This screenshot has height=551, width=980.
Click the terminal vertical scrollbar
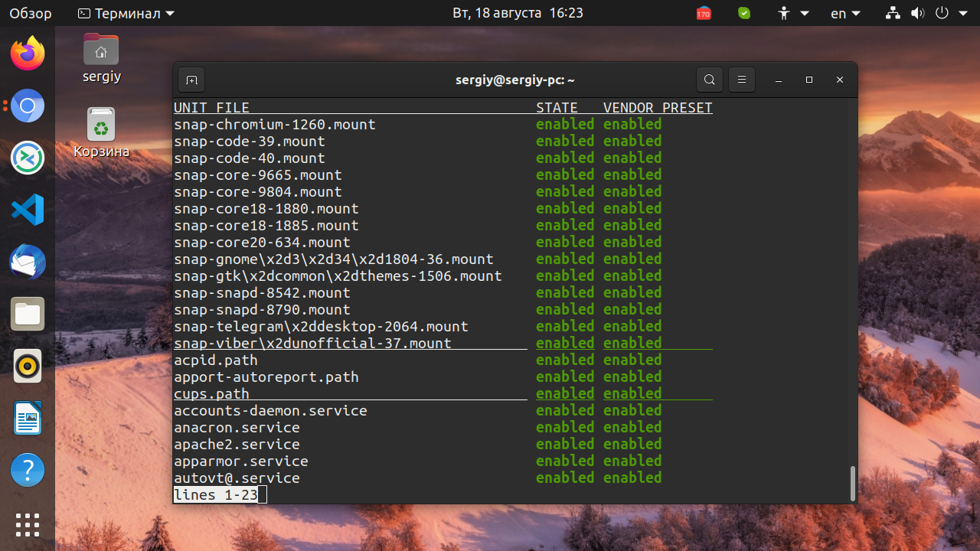(x=853, y=483)
